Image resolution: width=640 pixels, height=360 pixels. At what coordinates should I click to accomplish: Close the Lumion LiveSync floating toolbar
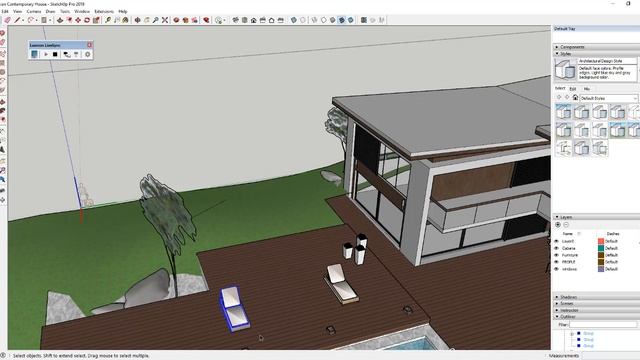[89, 45]
